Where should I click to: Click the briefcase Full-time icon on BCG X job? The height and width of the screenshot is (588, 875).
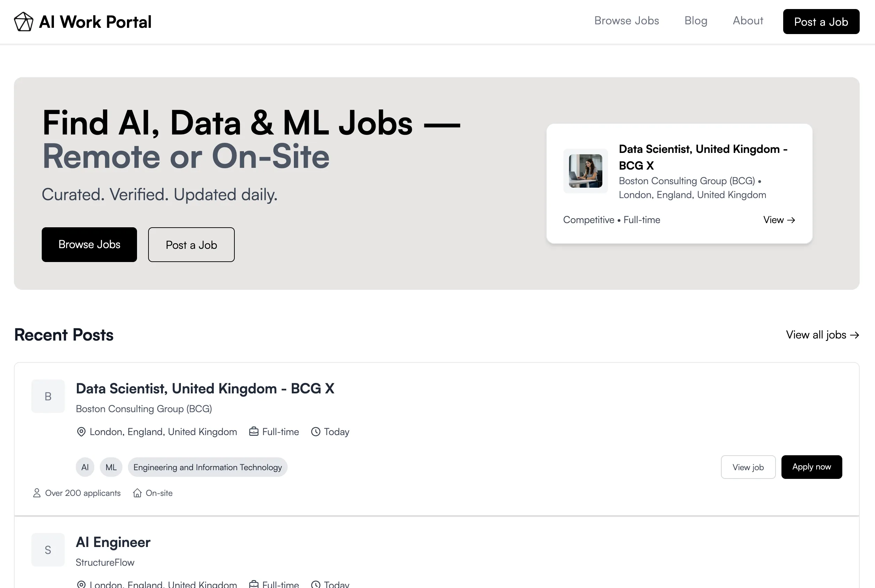click(x=254, y=432)
